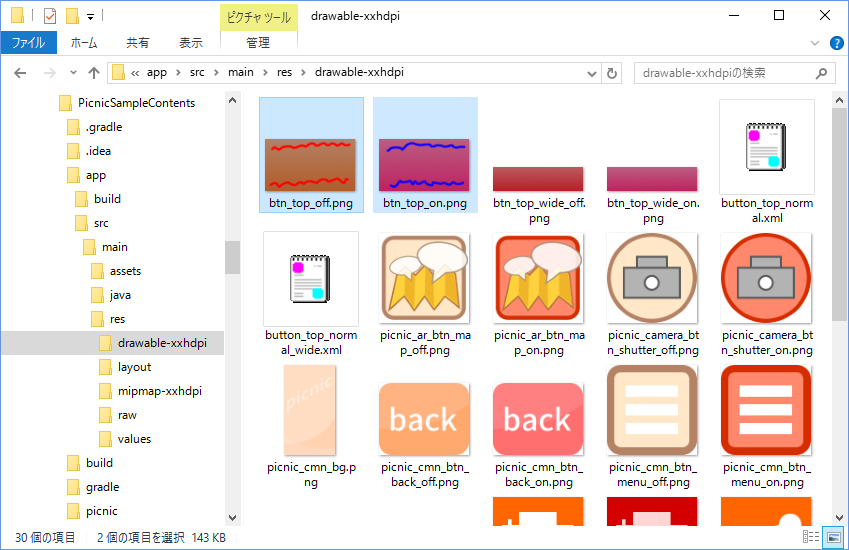Switch to the 表示 ribbon tab
Image resolution: width=849 pixels, height=550 pixels.
[191, 43]
